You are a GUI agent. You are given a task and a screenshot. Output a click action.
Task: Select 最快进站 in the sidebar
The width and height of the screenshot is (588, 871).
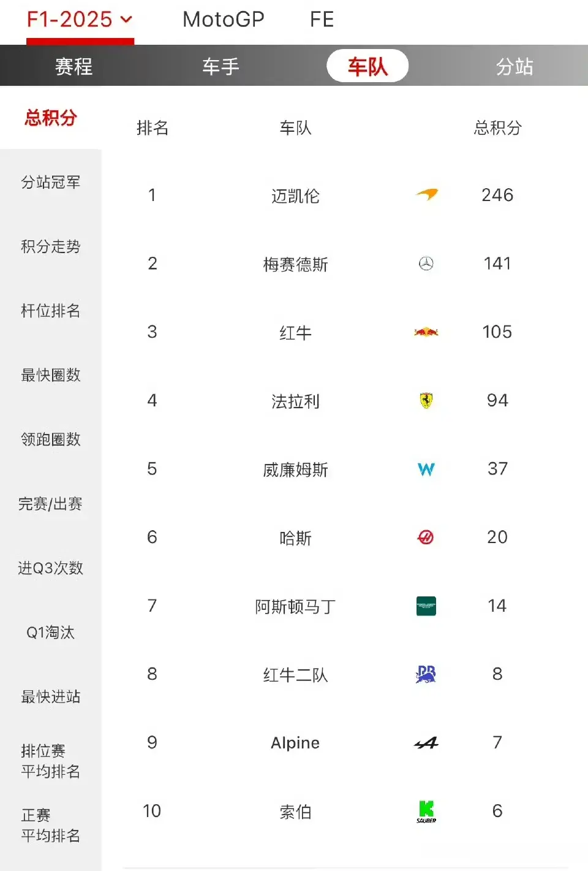51,697
